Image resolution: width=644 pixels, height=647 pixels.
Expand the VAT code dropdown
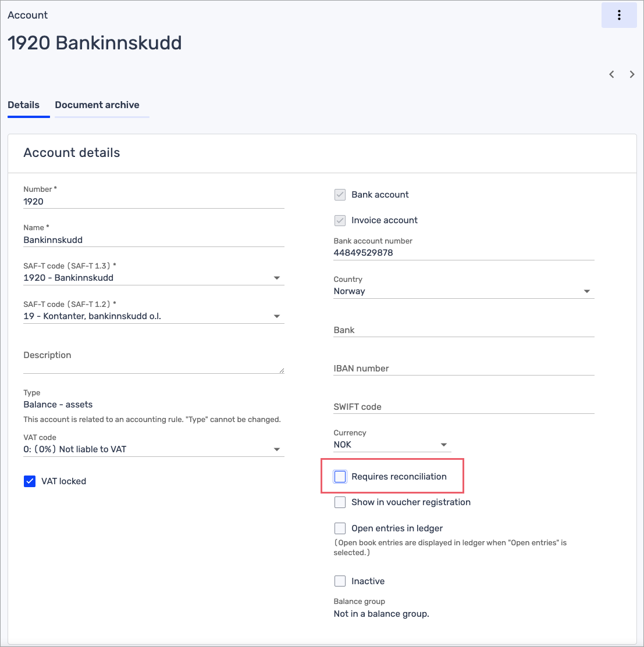(154, 449)
